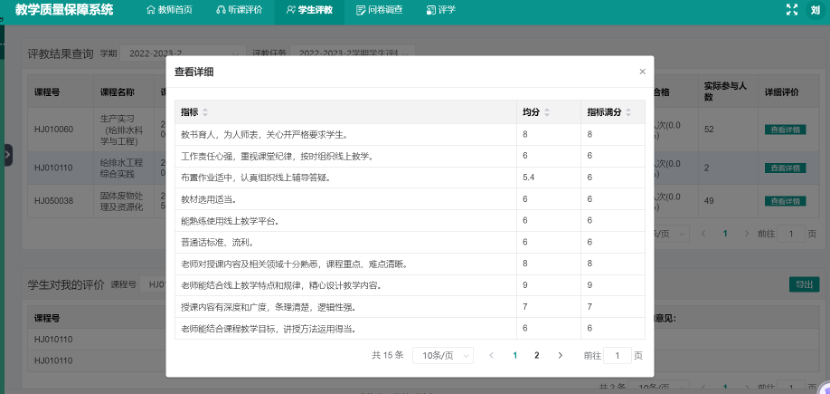Select page 2 in dialog pagination

tap(537, 355)
